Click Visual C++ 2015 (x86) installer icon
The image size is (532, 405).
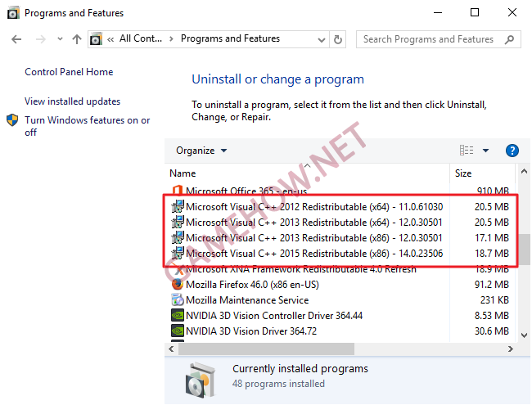(x=178, y=253)
